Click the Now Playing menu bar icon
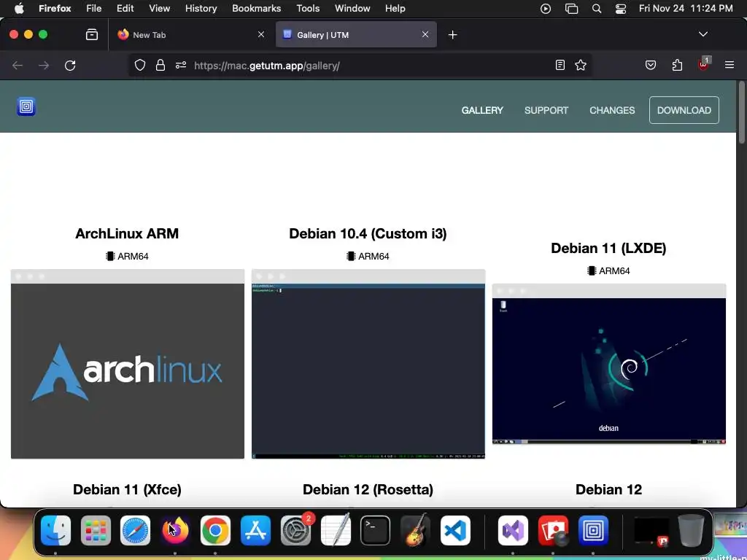Screen dimensions: 747x560 coord(546,9)
